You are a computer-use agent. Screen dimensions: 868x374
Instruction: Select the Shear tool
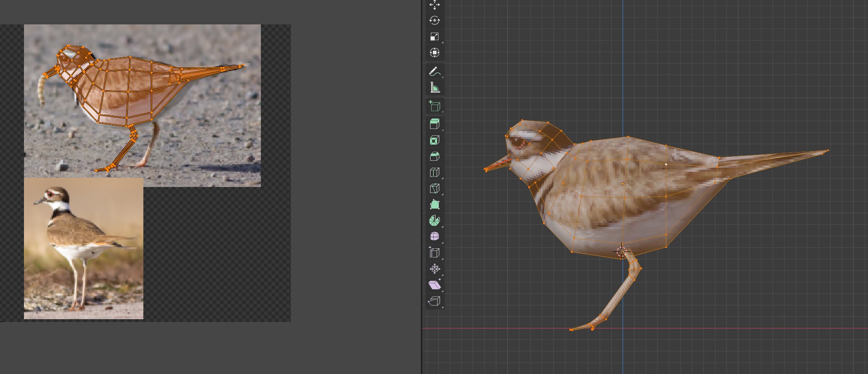click(x=434, y=285)
